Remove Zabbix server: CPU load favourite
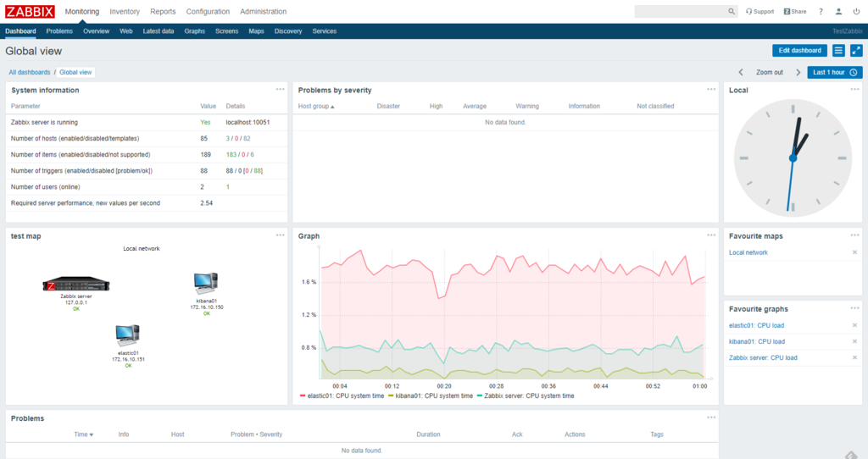This screenshot has height=459, width=868. click(x=854, y=357)
